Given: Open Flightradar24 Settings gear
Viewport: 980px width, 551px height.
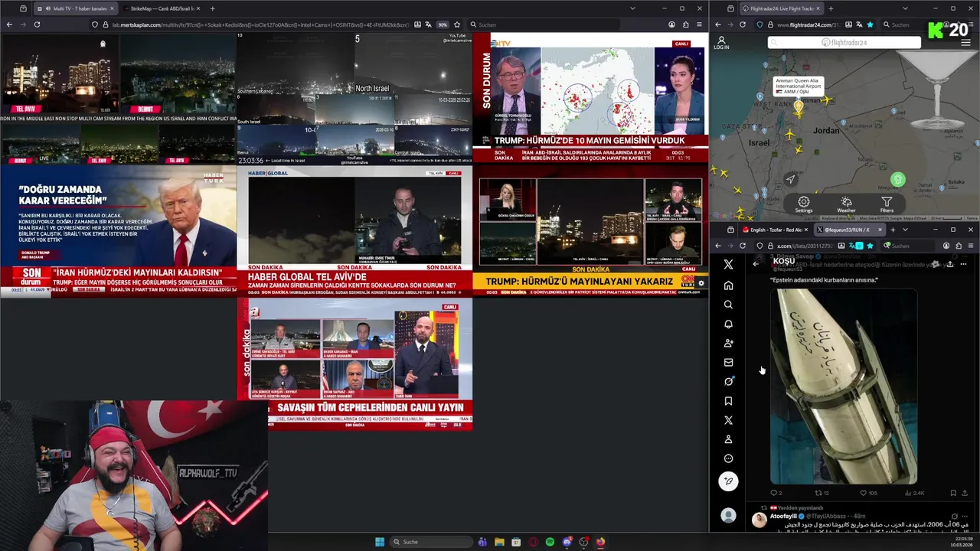Looking at the screenshot, I should coord(803,204).
